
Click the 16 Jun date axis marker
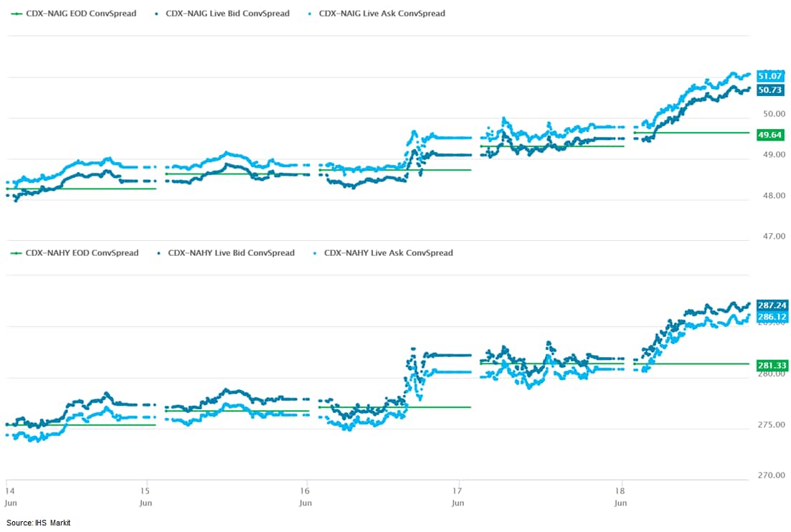305,495
